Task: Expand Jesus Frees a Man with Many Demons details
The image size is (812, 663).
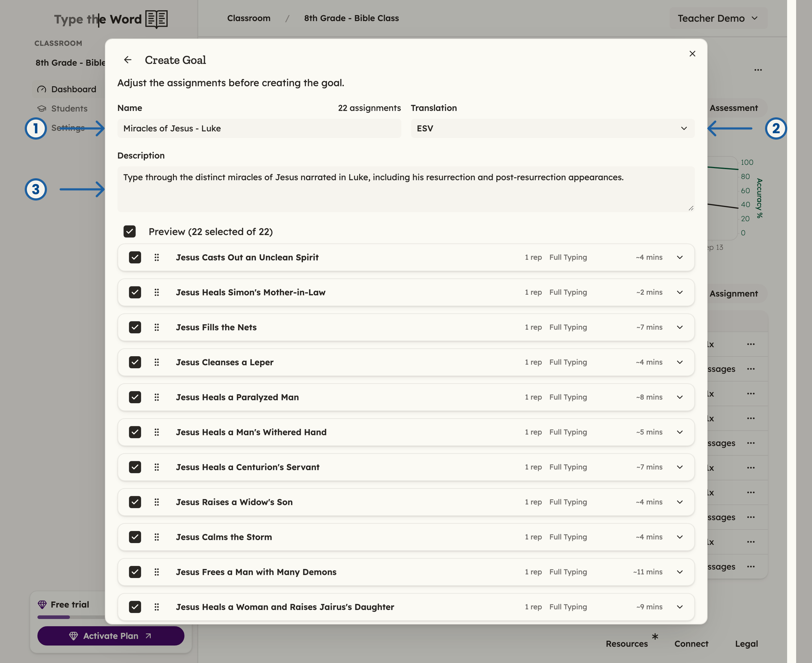Action: pyautogui.click(x=679, y=572)
